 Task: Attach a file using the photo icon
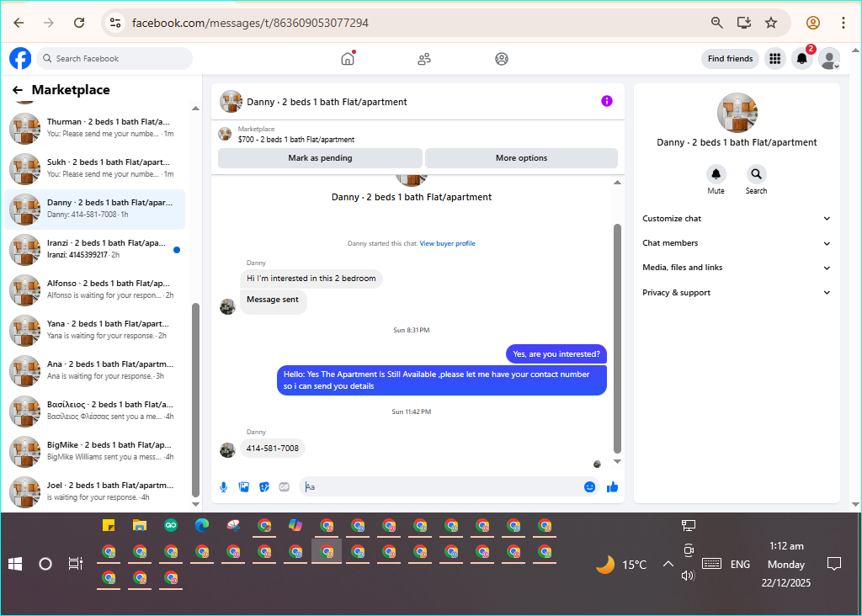coord(243,487)
